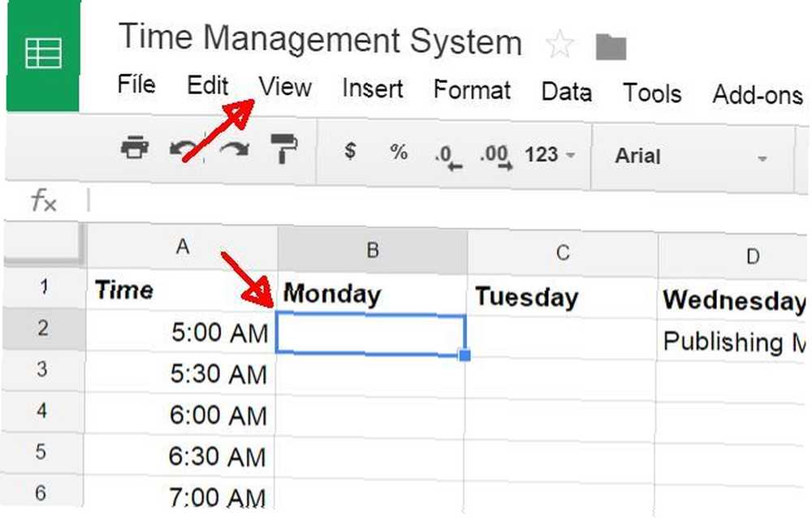Click the document title Time Management System

point(320,39)
